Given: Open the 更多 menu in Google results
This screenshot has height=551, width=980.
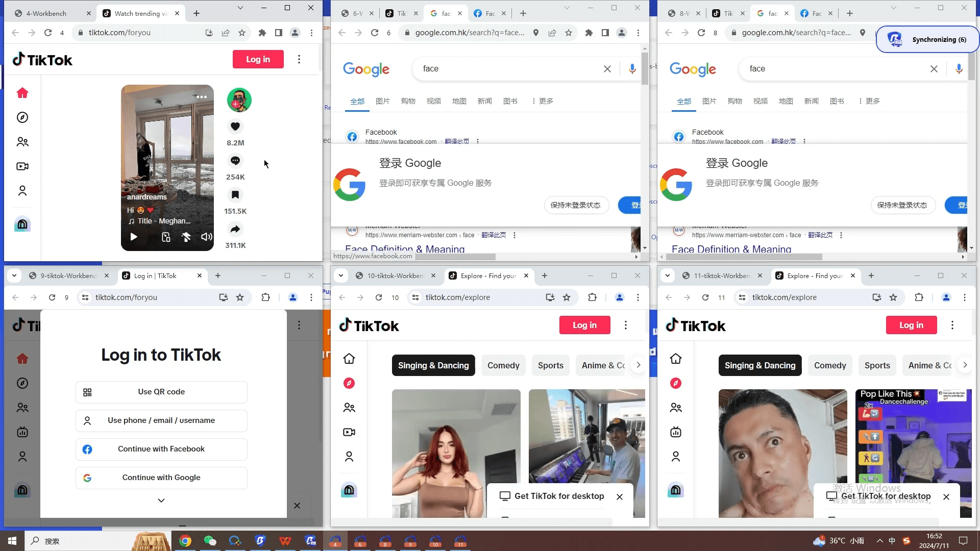Looking at the screenshot, I should tap(544, 101).
